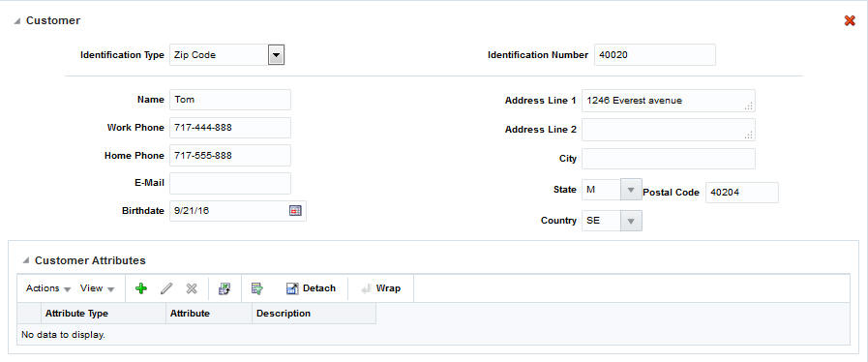This screenshot has height=362, width=868.
Task: Click the Edit pencil icon
Action: coord(166,288)
